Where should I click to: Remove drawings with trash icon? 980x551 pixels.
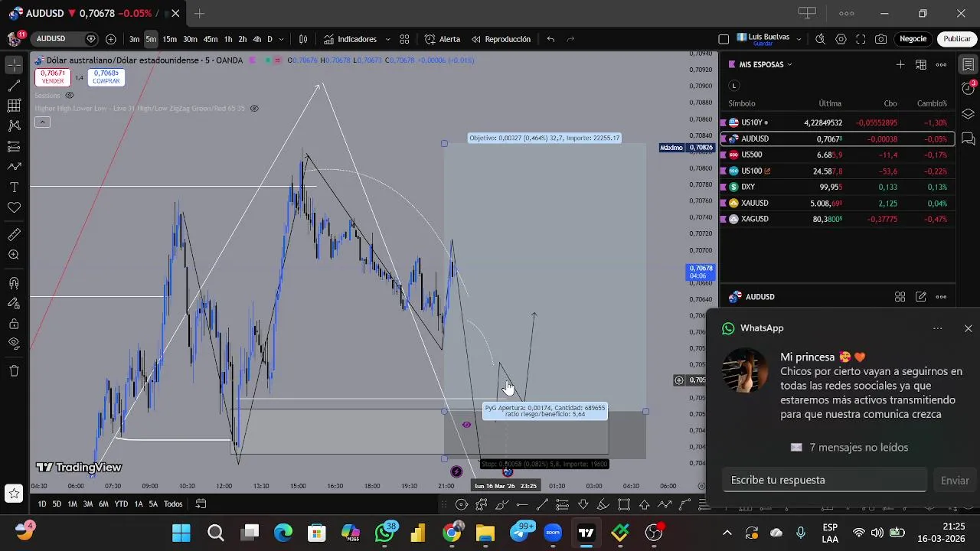(14, 371)
